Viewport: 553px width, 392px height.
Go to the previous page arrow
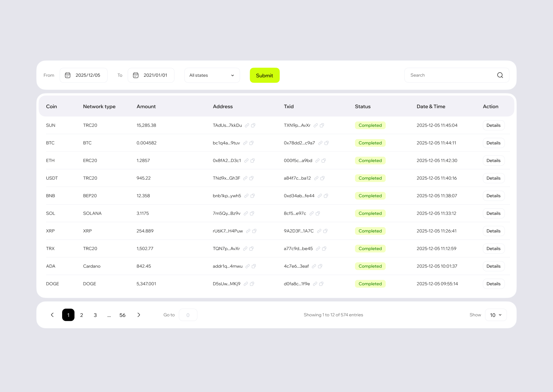point(52,315)
